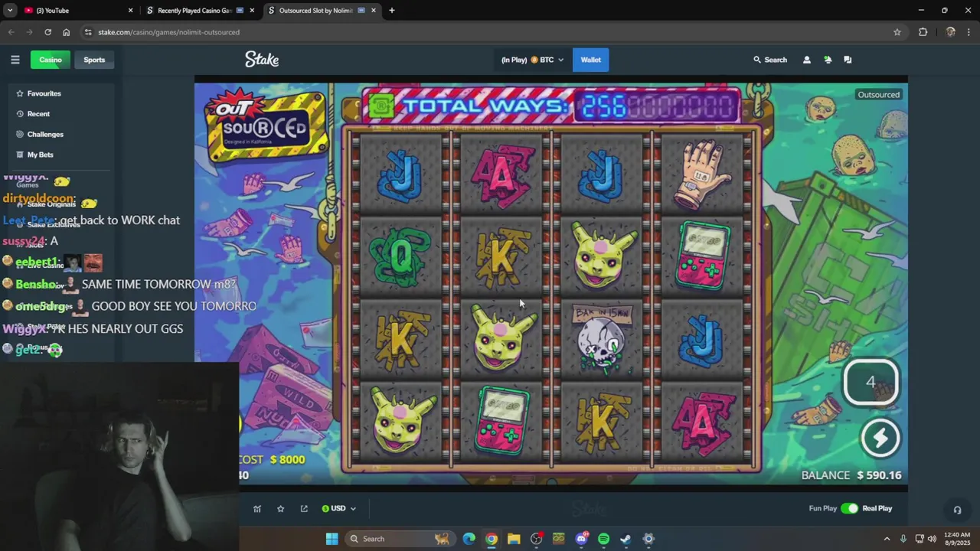
Task: Open a new browser tab
Action: (391, 11)
